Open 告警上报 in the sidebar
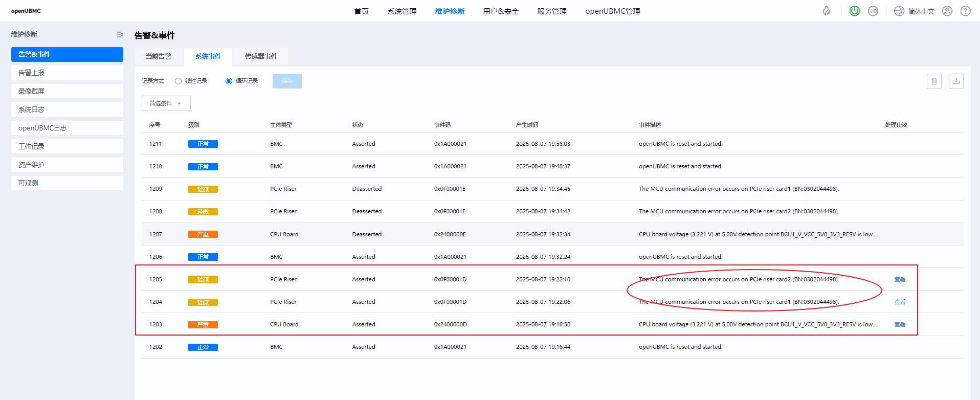The height and width of the screenshot is (400, 980). 67,73
